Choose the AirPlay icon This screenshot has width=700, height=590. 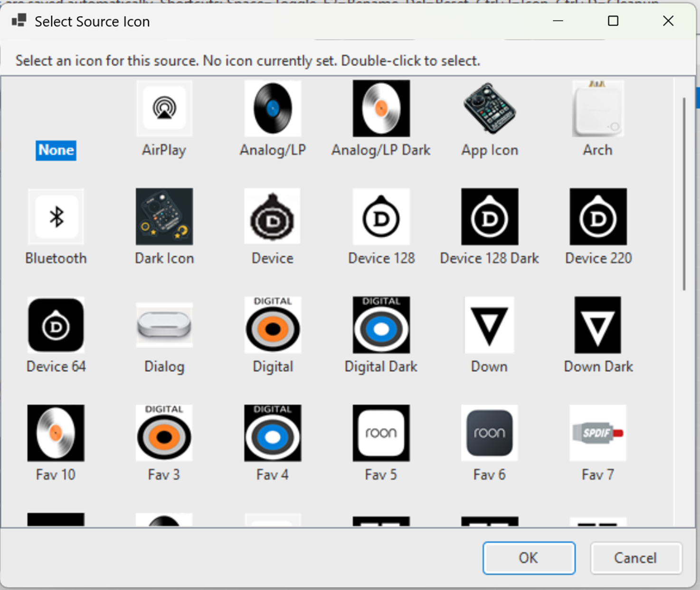tap(164, 108)
